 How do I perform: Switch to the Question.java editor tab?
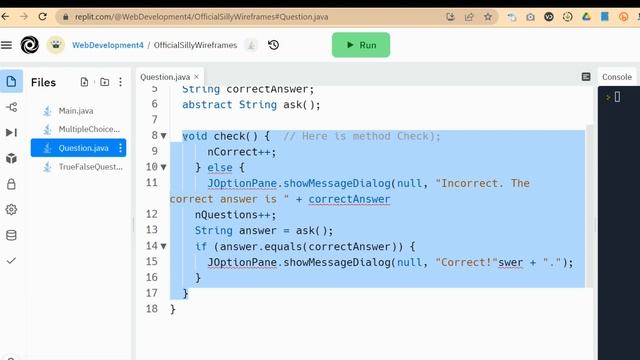pos(165,77)
